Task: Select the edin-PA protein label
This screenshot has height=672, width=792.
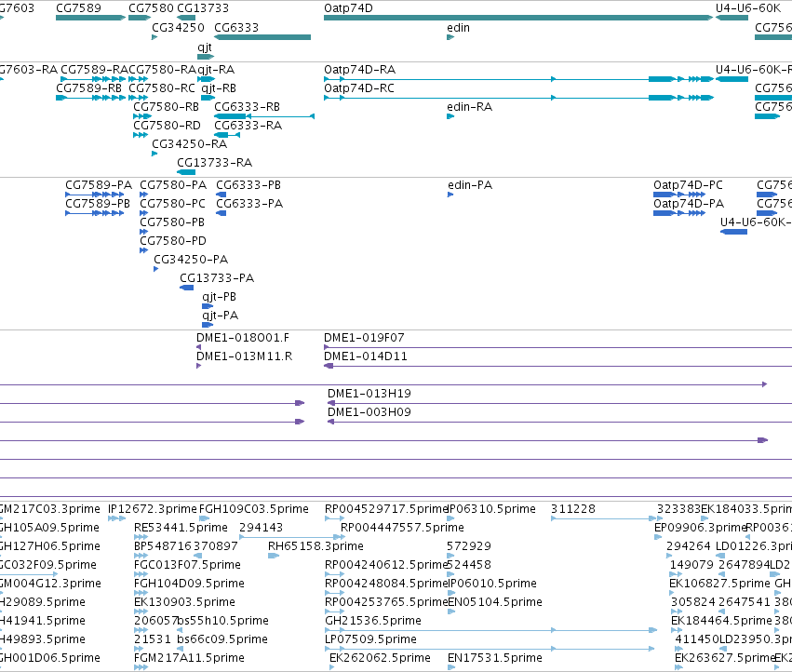Action: [470, 185]
